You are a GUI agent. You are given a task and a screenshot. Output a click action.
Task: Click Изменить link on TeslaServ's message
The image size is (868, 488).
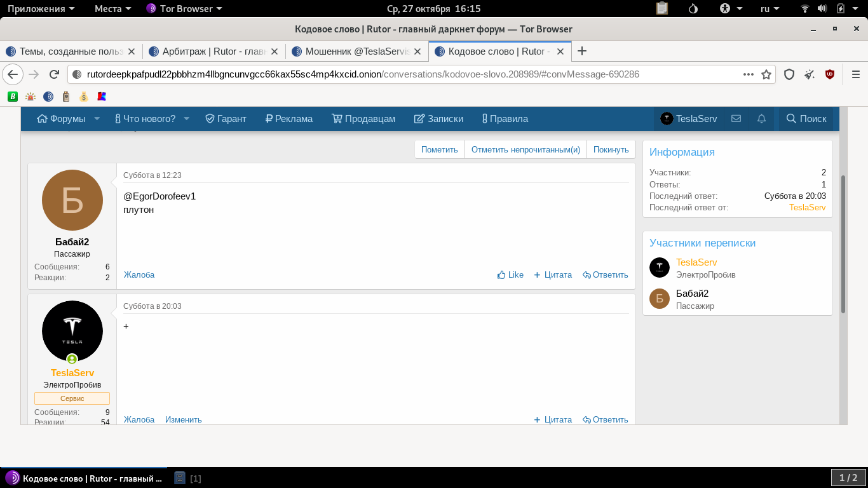[183, 419]
